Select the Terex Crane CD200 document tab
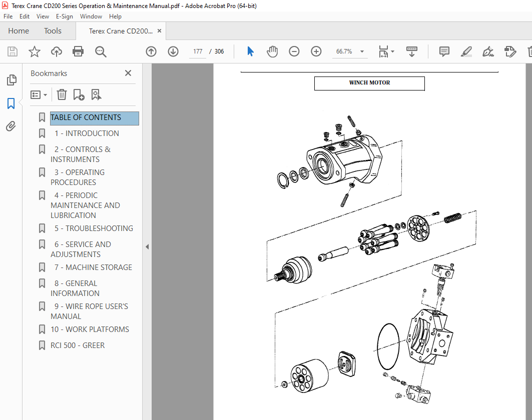Viewport: 532px width, 420px height. point(121,31)
